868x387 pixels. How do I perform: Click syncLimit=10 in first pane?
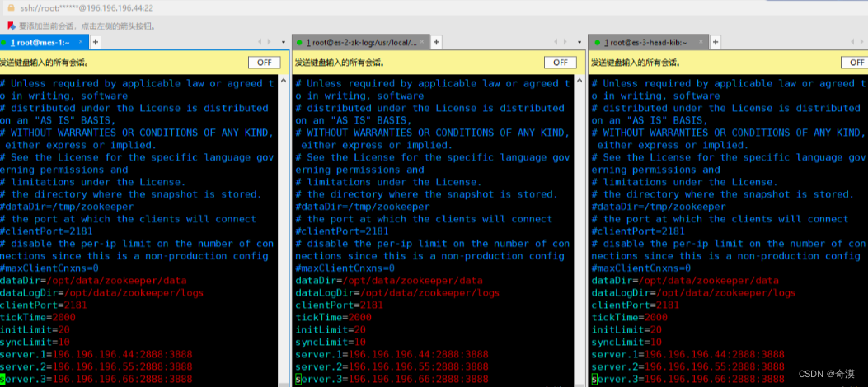(x=35, y=342)
